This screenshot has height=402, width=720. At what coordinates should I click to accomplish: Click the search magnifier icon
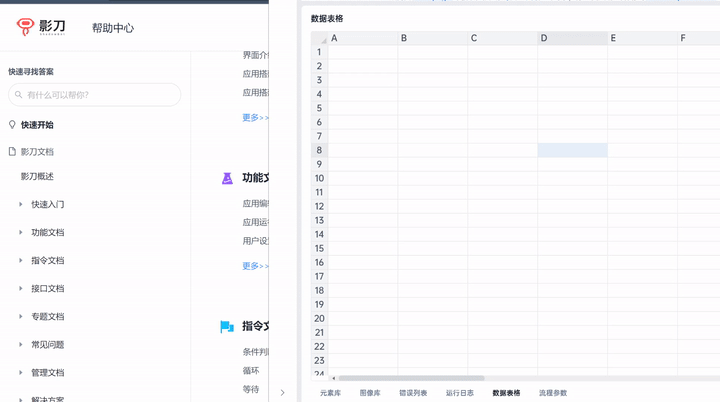click(x=18, y=95)
